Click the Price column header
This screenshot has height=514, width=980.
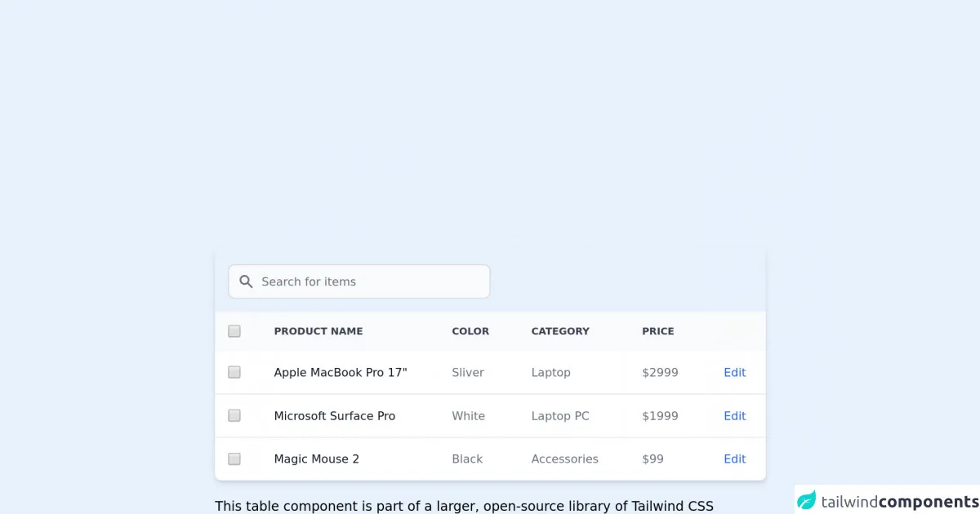658,331
